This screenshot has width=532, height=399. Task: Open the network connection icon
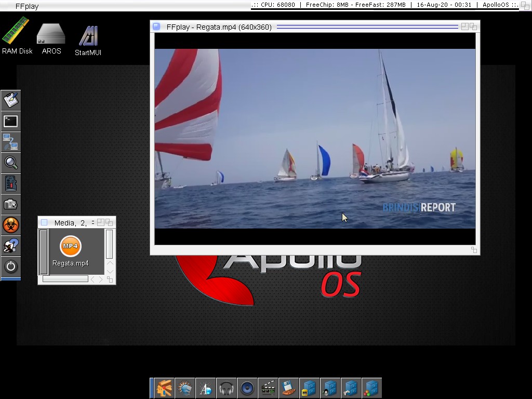pyautogui.click(x=10, y=142)
